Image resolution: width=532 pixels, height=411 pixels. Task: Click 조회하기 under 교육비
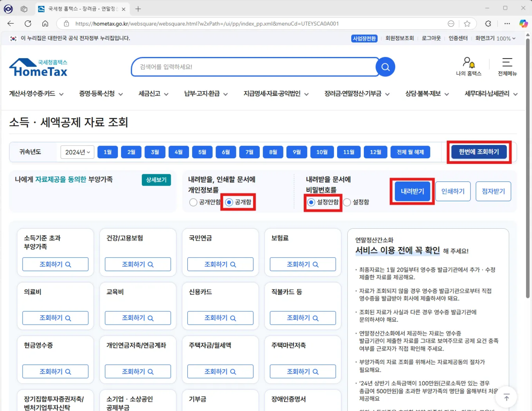[x=138, y=318]
